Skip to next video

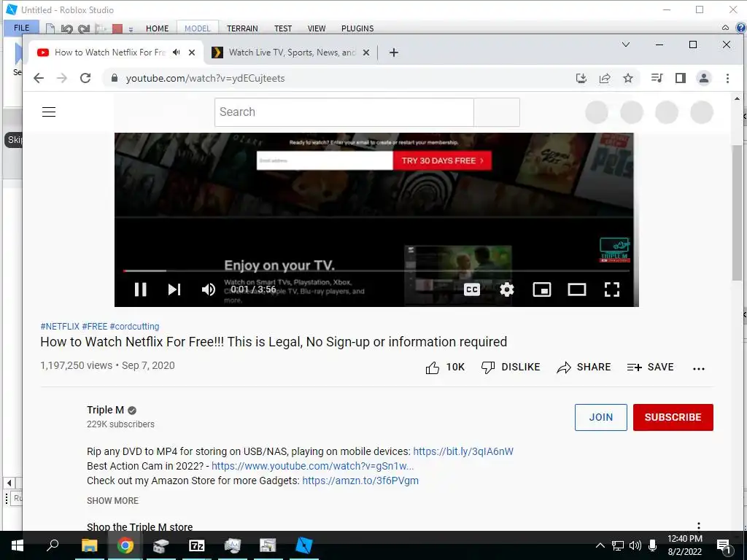(x=174, y=289)
